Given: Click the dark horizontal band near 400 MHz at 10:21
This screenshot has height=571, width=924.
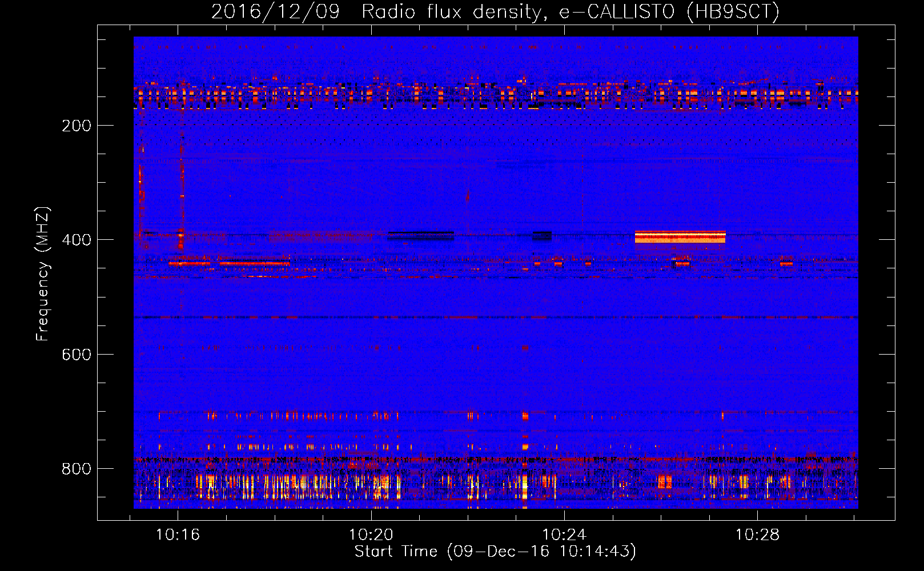Looking at the screenshot, I should [421, 236].
